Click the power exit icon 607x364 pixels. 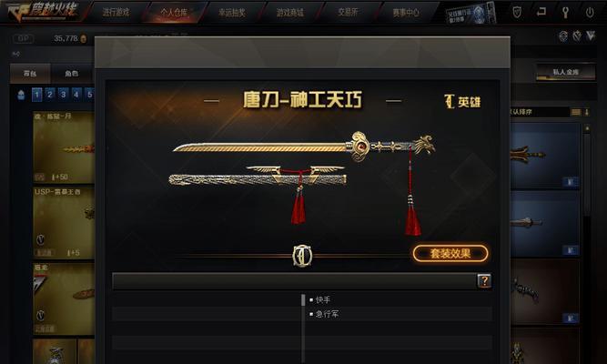click(590, 13)
